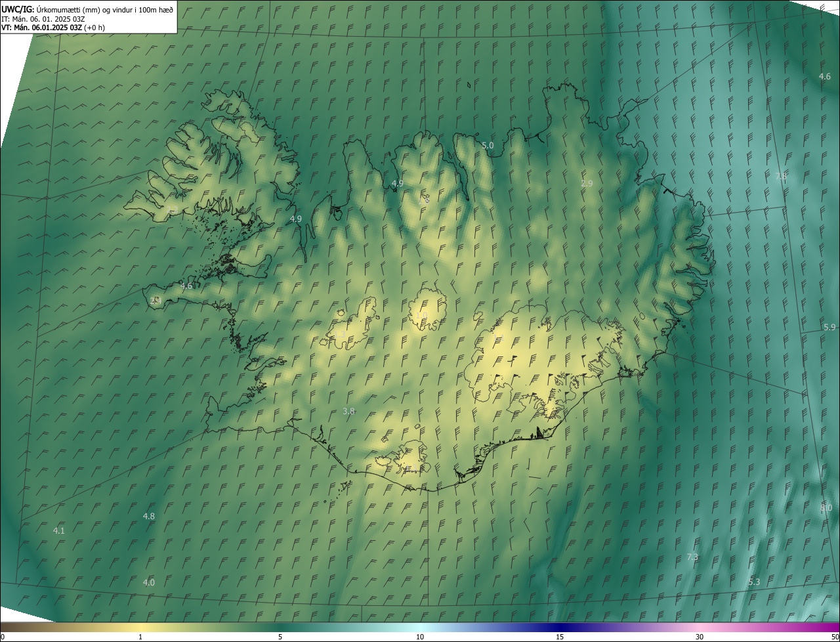Click the 2.4 value label on the Snæfellsnes tip
840x642 pixels.
coord(156,300)
